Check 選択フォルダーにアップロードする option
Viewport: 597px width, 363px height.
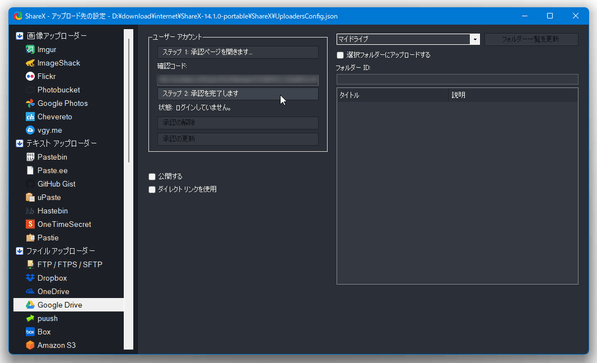tap(340, 55)
